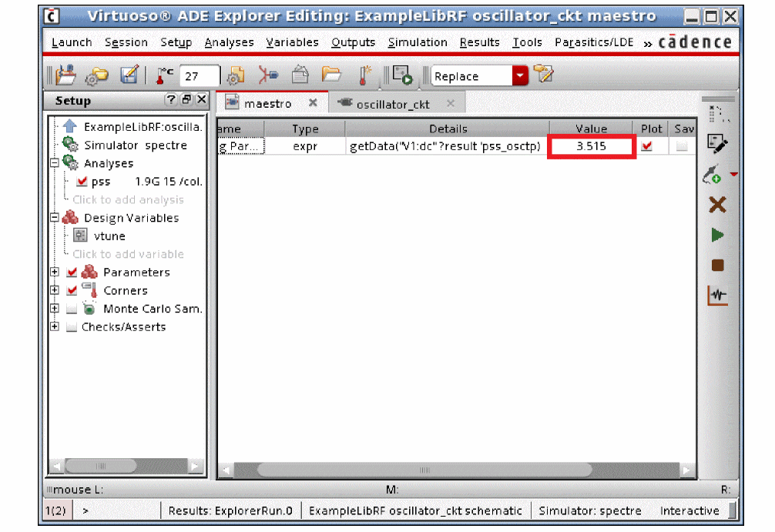Click the red X delete icon
The height and width of the screenshot is (532, 775).
click(718, 205)
